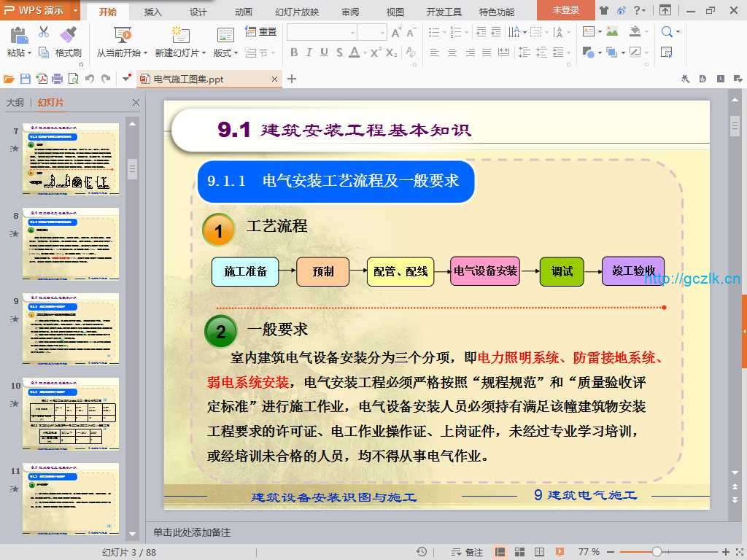Viewport: 747px width, 560px height.
Task: Toggle italic text formatting
Action: pyautogui.click(x=309, y=52)
